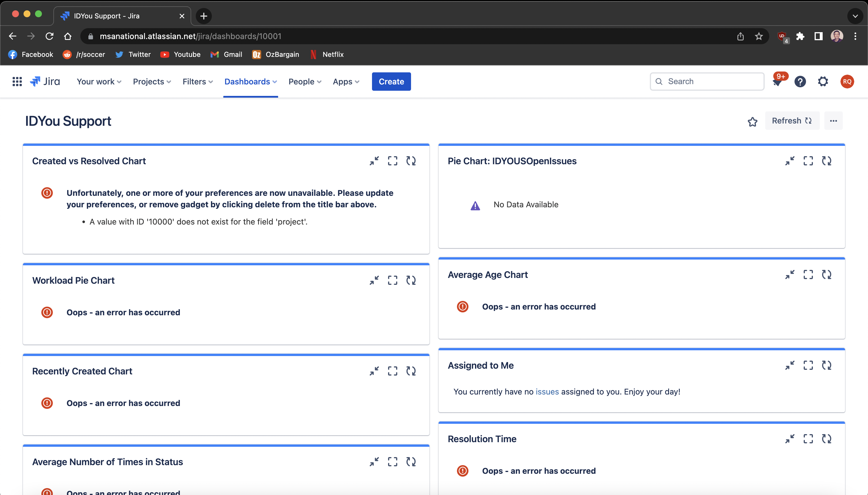Maximize the Workload Pie Chart gadget
Screen dimensions: 868x495
[x=393, y=280]
